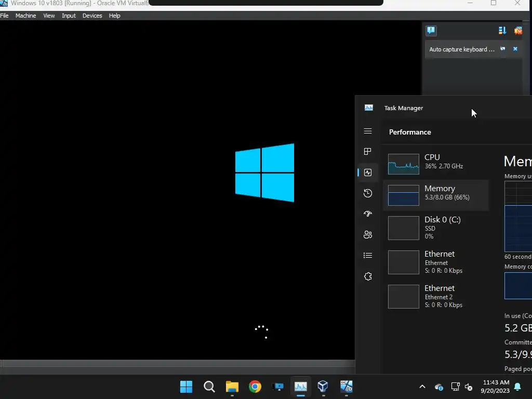Open the Windows Start menu
Image resolution: width=532 pixels, height=399 pixels.
[186, 387]
